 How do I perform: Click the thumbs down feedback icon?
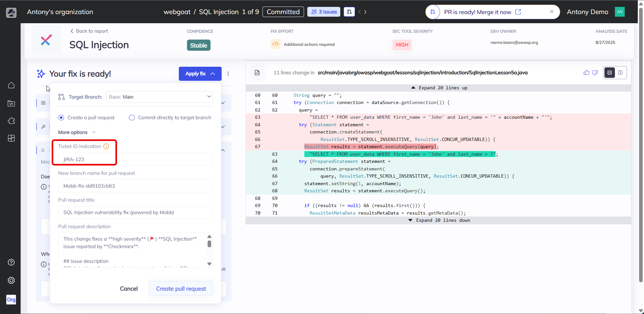pos(595,73)
